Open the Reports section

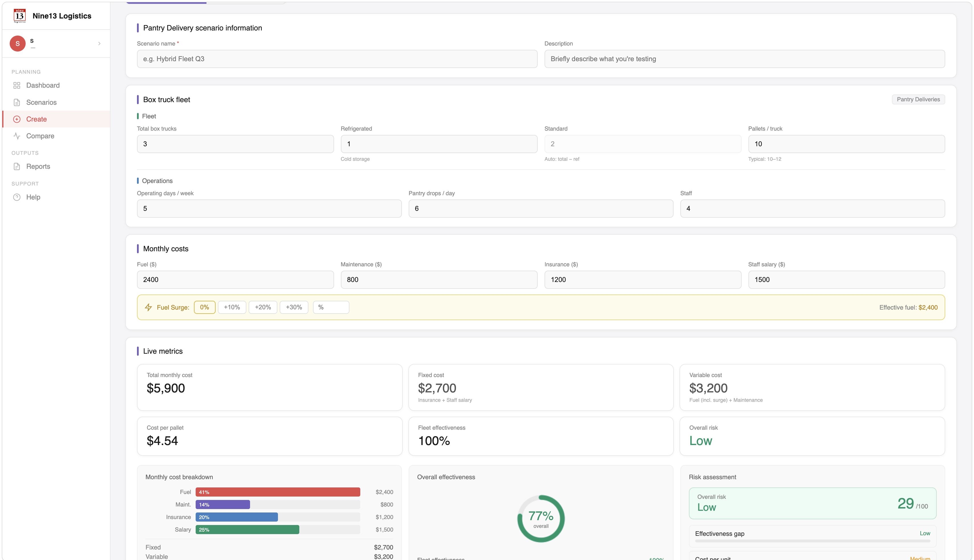click(56, 166)
